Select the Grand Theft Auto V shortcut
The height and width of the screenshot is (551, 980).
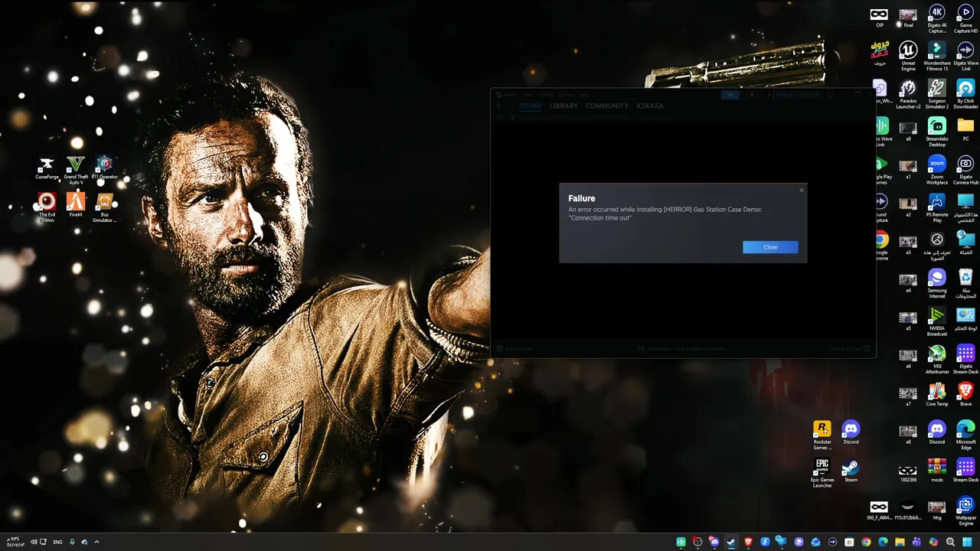(76, 170)
